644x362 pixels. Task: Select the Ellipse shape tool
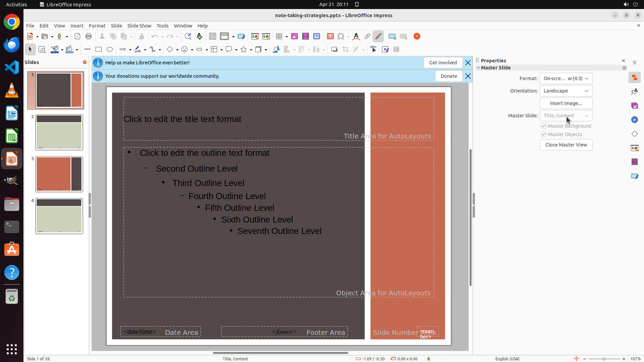point(110,50)
